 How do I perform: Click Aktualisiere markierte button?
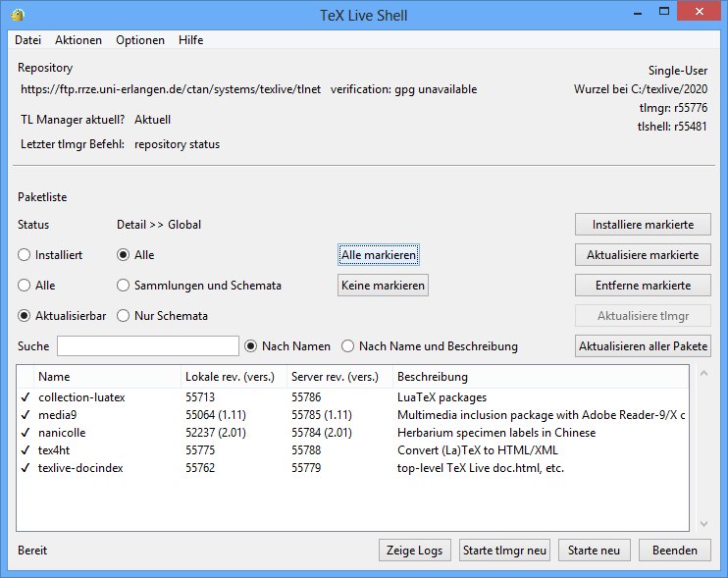(x=643, y=255)
